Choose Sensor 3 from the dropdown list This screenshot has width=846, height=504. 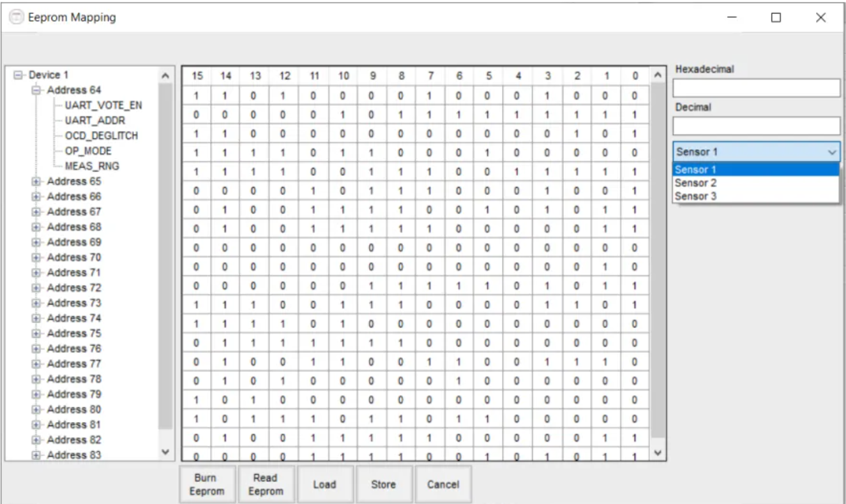pos(756,196)
